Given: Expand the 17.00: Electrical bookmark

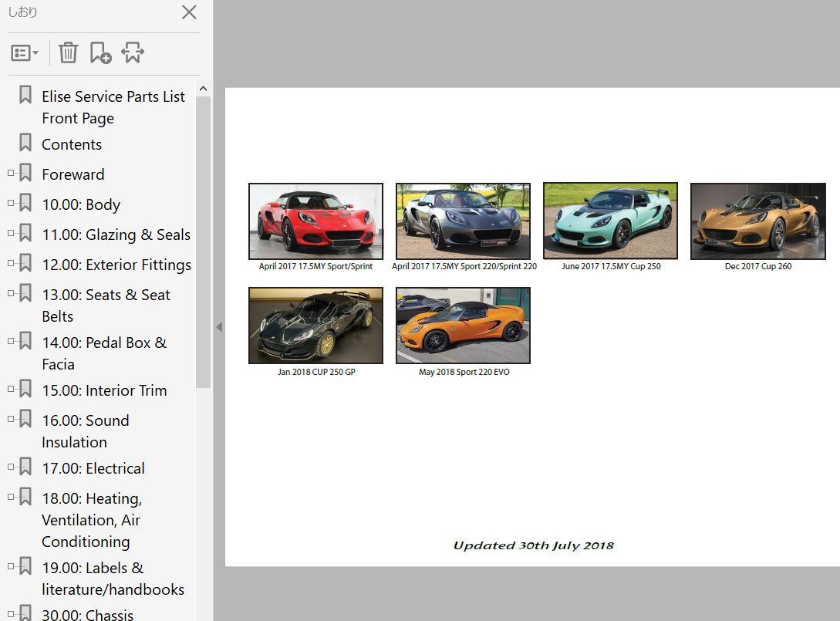Looking at the screenshot, I should 11,467.
